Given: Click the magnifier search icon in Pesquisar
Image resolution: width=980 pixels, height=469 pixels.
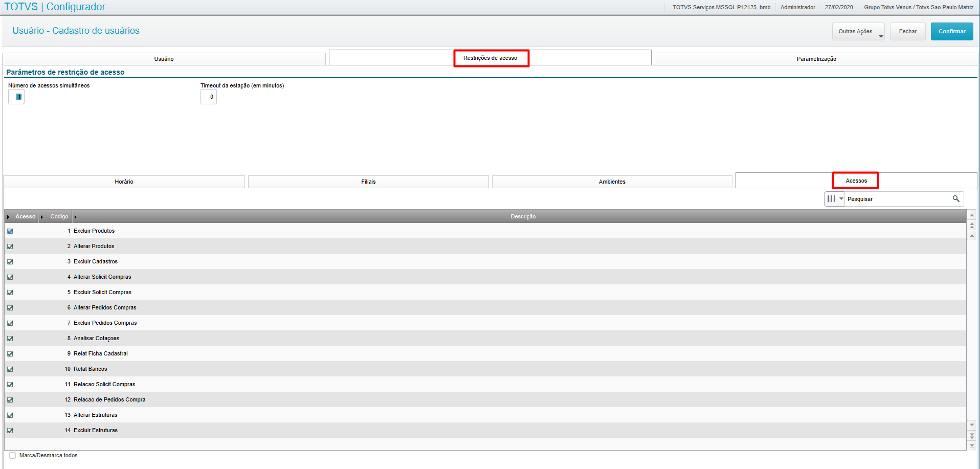Looking at the screenshot, I should (955, 199).
